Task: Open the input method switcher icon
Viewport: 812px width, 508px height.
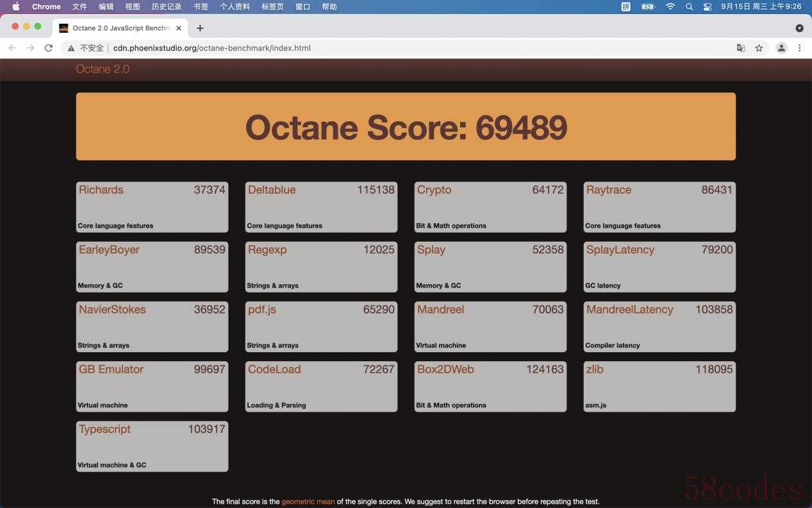Action: 626,6
